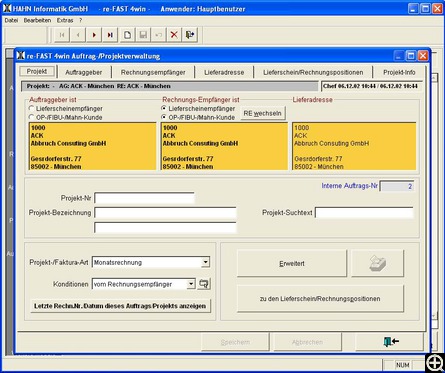Screen dimensions: 445x373
Task: Switch to the Projekt tab
Action: pos(37,71)
